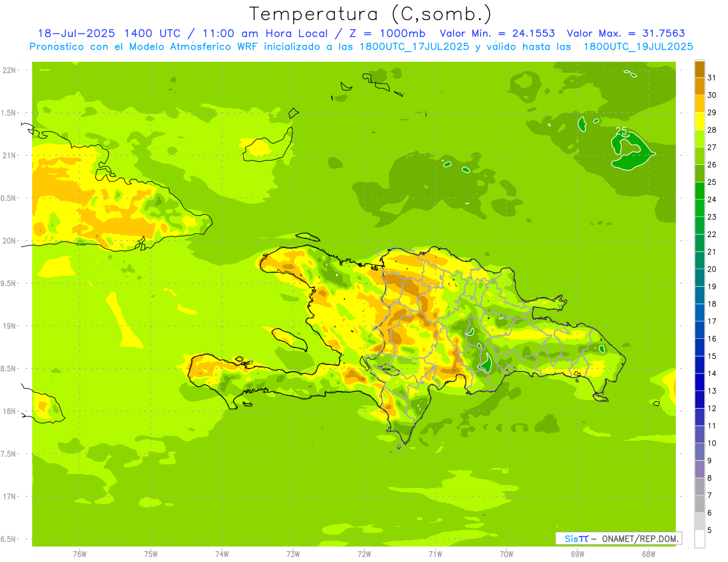This screenshot has height=562, width=728.
Task: Click the "75W" longitude axis label
Action: point(151,554)
